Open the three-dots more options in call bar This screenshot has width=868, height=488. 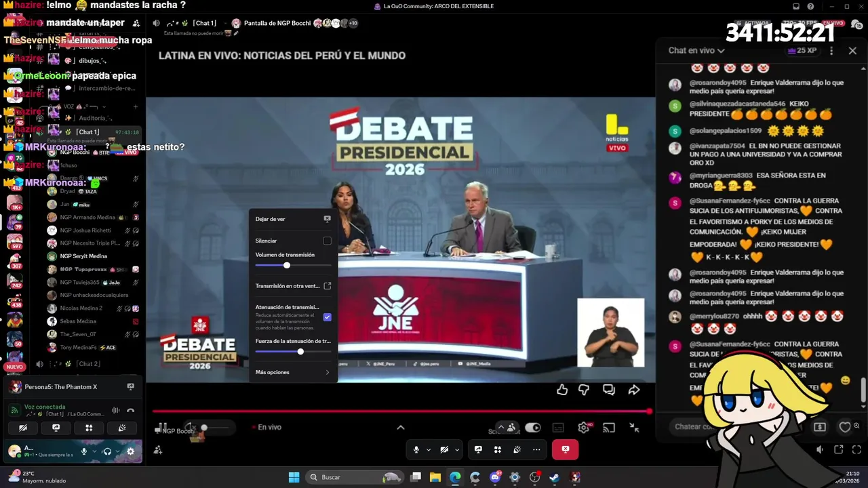click(x=536, y=449)
